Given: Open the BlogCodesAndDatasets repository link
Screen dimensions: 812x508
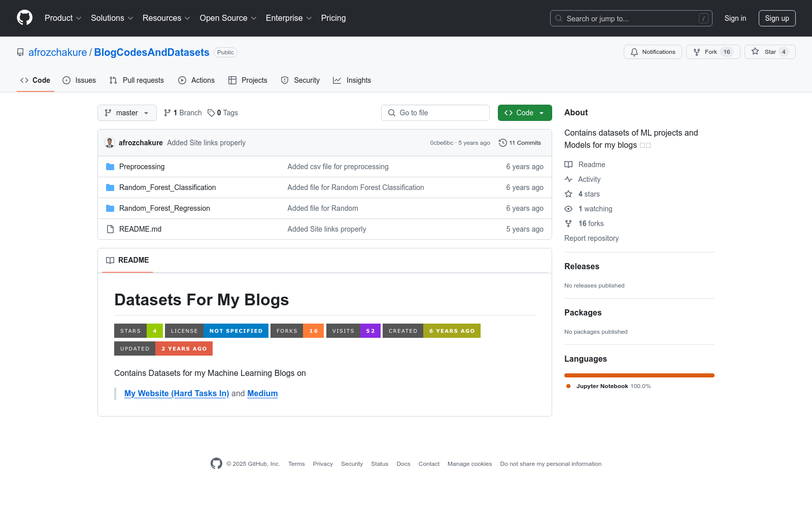Looking at the screenshot, I should pyautogui.click(x=152, y=52).
